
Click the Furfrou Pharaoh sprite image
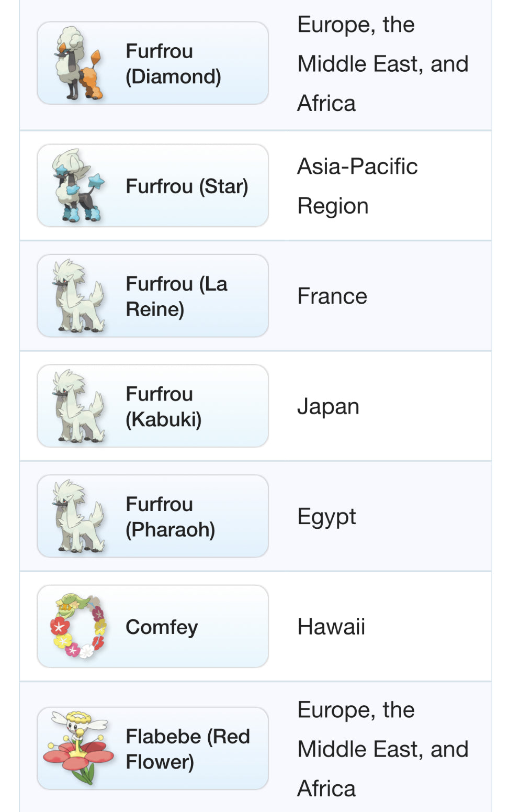click(x=78, y=517)
